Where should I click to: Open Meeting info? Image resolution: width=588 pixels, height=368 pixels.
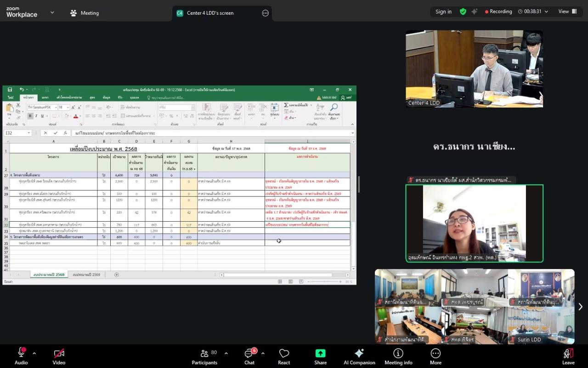[x=398, y=356]
